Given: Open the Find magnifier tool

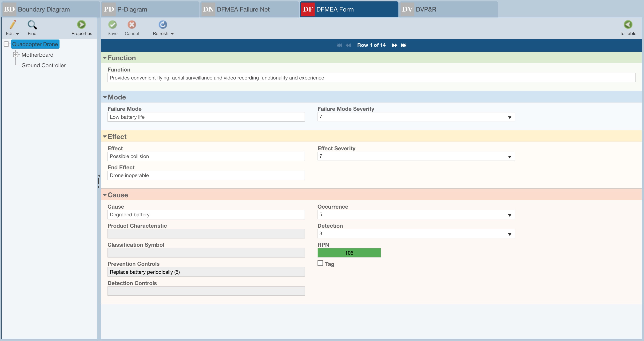Looking at the screenshot, I should (x=32, y=24).
